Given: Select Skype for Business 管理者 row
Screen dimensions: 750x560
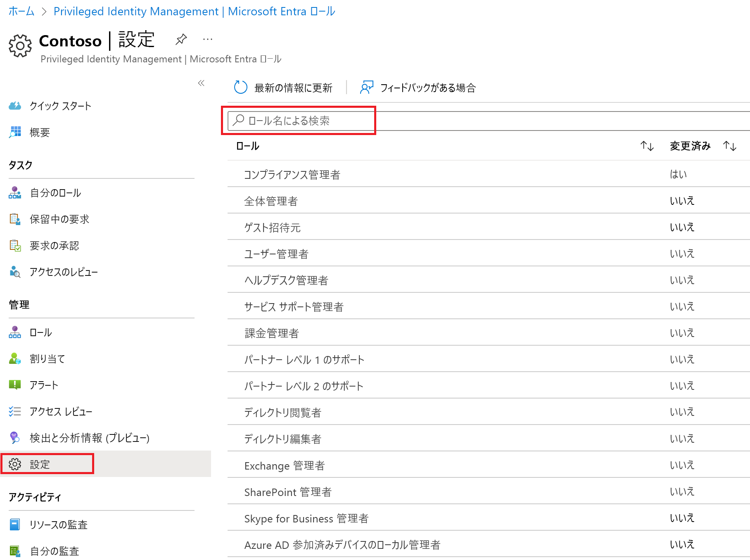Looking at the screenshot, I should click(489, 517).
